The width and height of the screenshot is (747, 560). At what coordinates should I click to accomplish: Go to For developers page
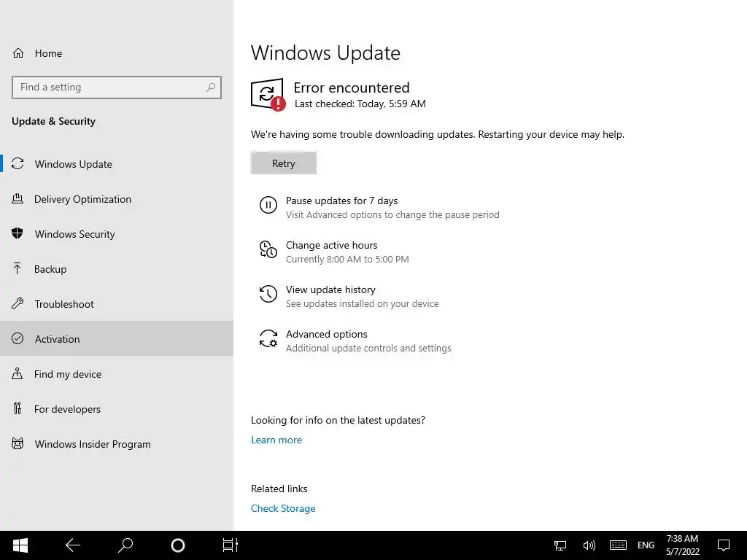[117, 408]
